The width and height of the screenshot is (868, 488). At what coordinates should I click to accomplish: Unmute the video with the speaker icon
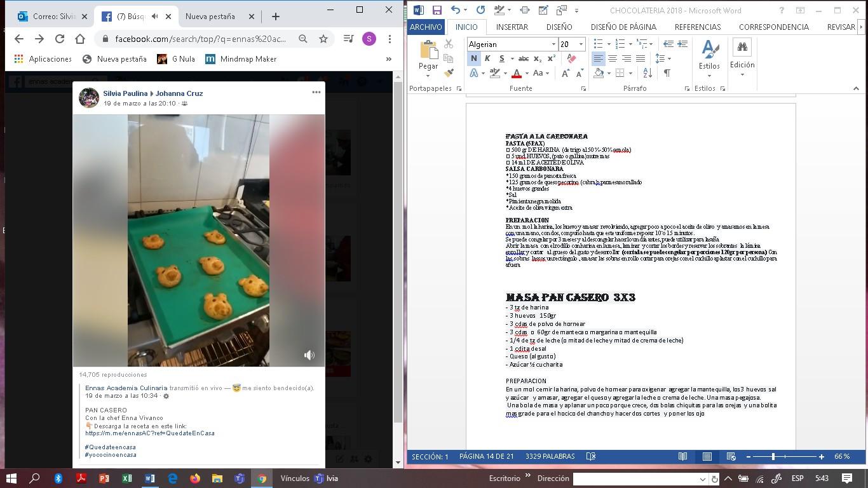point(309,355)
